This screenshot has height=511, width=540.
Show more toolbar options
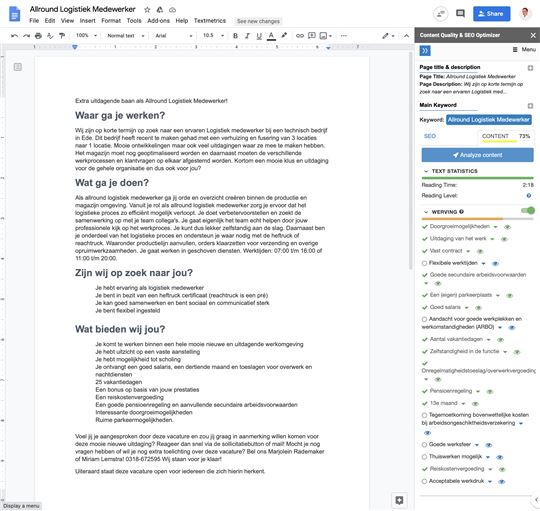(344, 35)
